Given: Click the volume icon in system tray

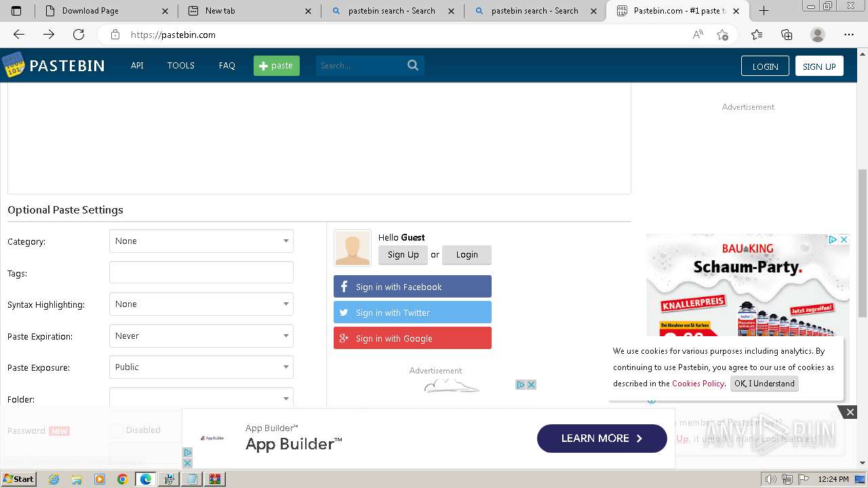Looking at the screenshot, I should pyautogui.click(x=771, y=479).
